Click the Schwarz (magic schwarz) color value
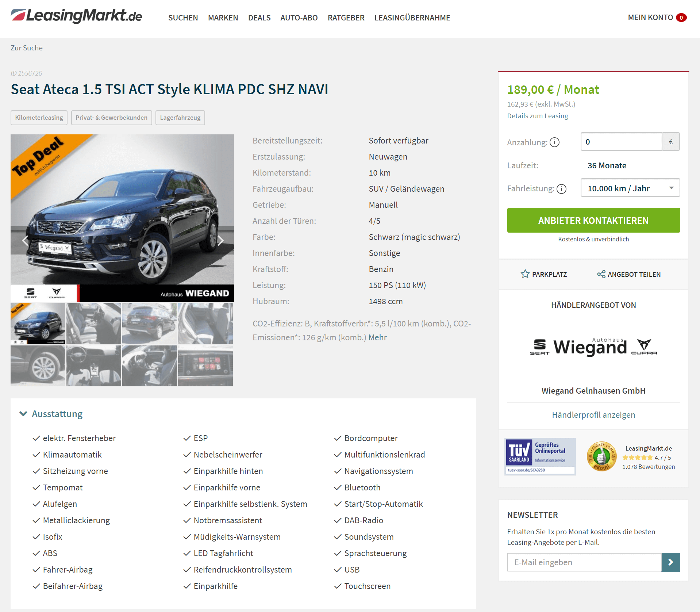This screenshot has height=612, width=700. tap(414, 237)
